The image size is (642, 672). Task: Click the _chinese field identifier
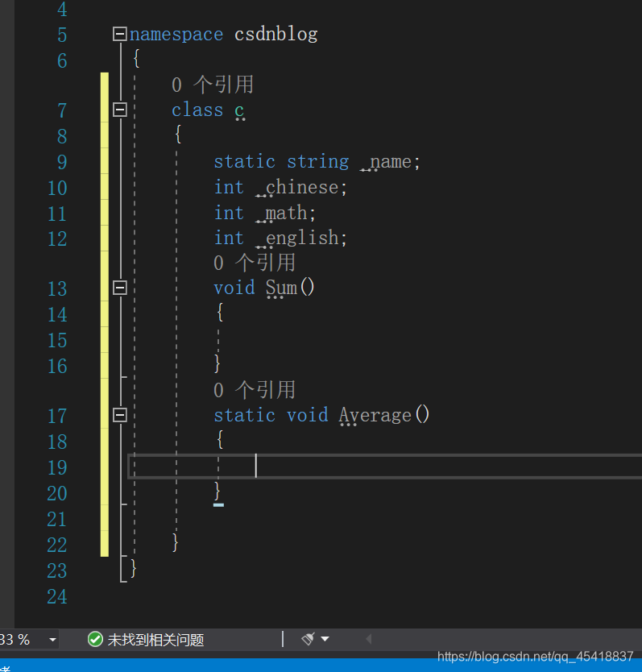click(x=296, y=187)
